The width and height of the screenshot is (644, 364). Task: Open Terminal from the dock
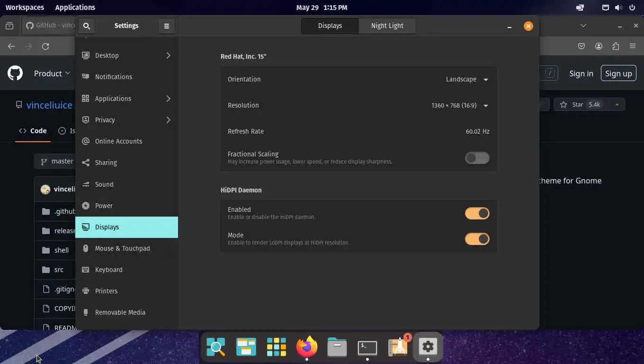click(x=367, y=347)
